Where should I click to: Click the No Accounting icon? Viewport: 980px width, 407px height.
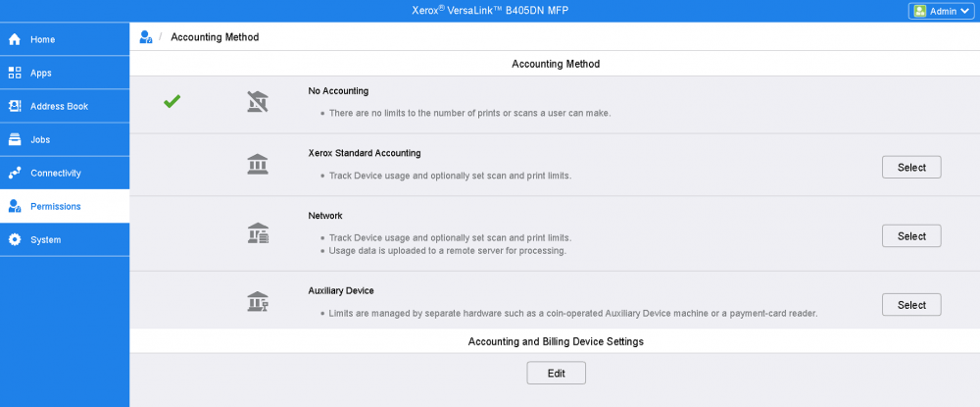pyautogui.click(x=258, y=100)
